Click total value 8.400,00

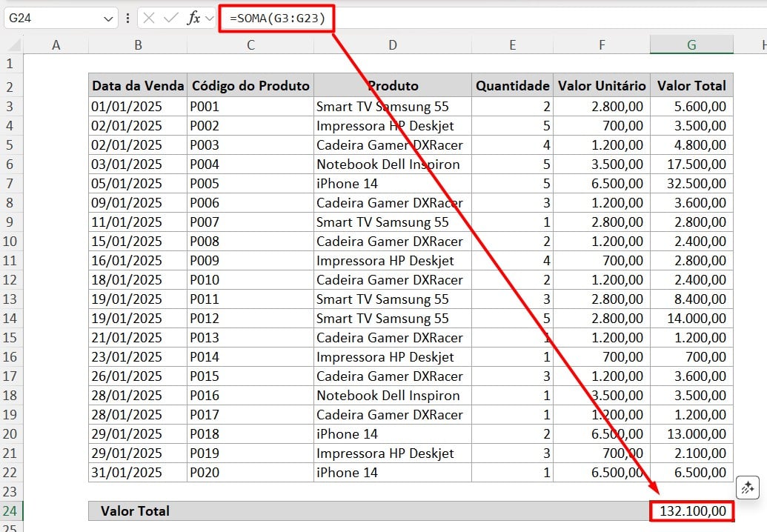coord(691,299)
